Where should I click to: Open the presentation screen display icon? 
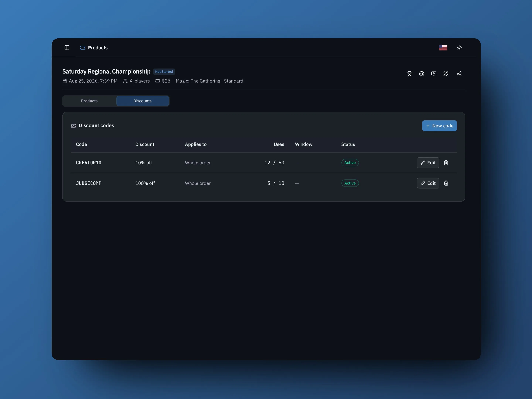434,74
